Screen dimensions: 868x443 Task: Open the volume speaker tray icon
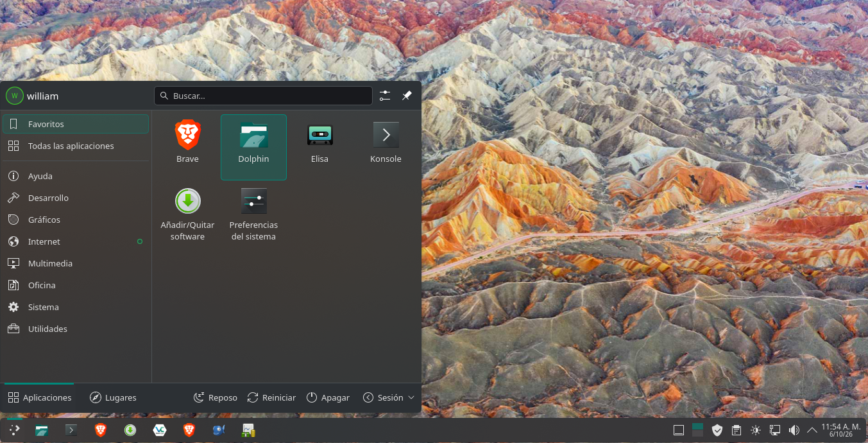click(794, 430)
